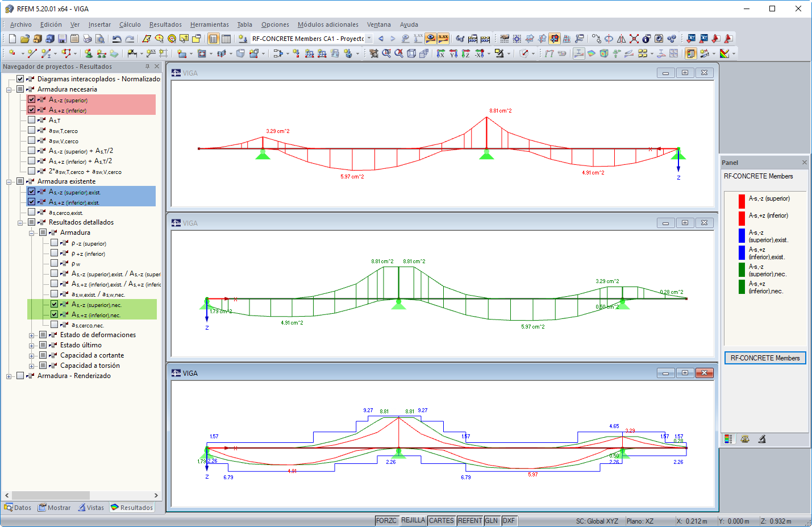Image resolution: width=812 pixels, height=527 pixels.
Task: Open the color scale tab in Panel
Action: pyautogui.click(x=728, y=439)
